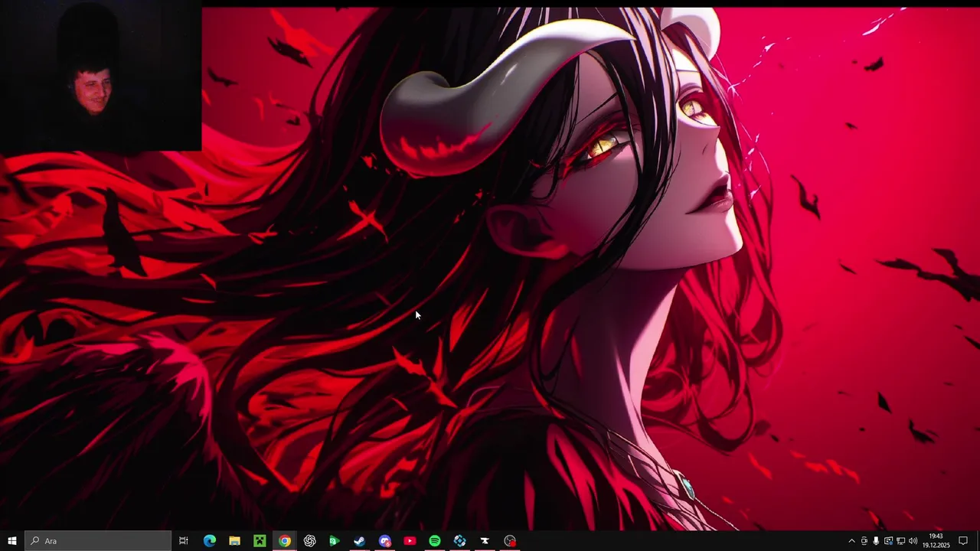Launch Microsoft Edge from the taskbar
The image size is (980, 551).
point(209,541)
